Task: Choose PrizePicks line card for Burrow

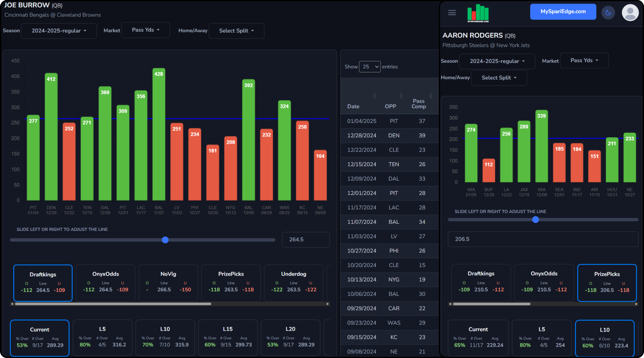Action: 231,282
